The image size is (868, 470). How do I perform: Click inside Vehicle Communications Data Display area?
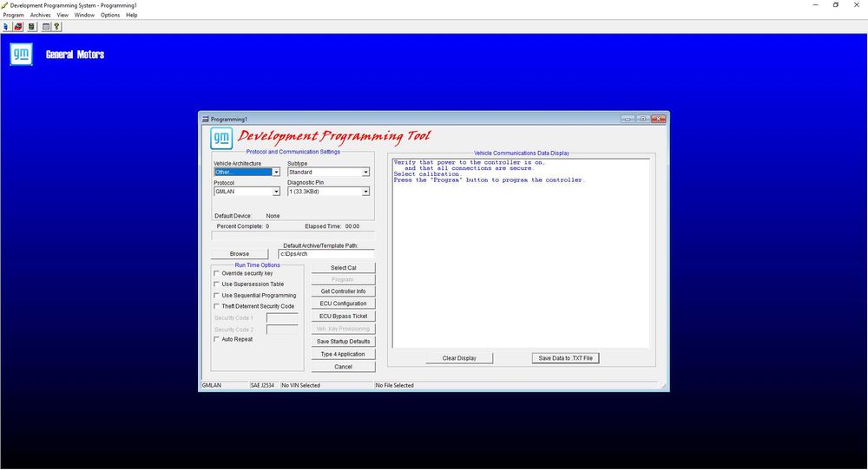521,253
